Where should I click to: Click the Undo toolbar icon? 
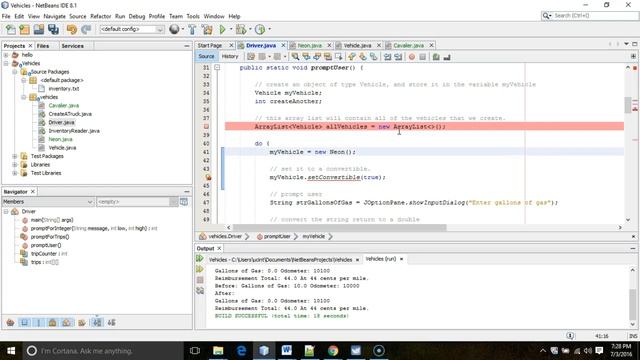tap(72, 29)
